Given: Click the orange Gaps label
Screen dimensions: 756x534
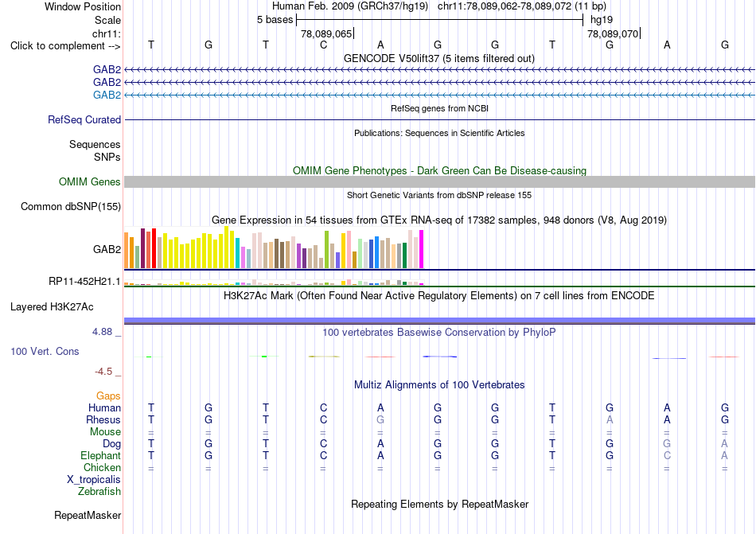Looking at the screenshot, I should point(108,396).
